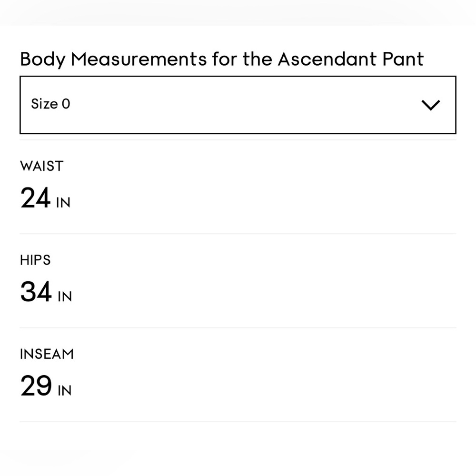The image size is (476, 476).
Task: Click the divider line below hips measurement
Action: (x=238, y=328)
